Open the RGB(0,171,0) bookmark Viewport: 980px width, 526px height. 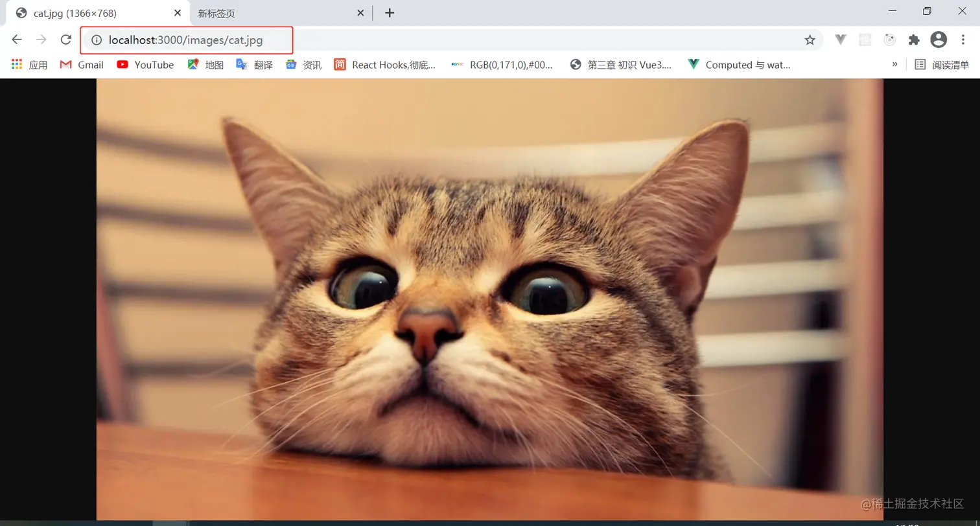(502, 65)
